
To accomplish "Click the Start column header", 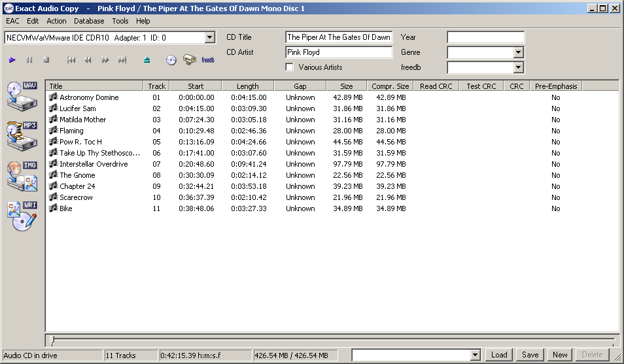I will 196,86.
